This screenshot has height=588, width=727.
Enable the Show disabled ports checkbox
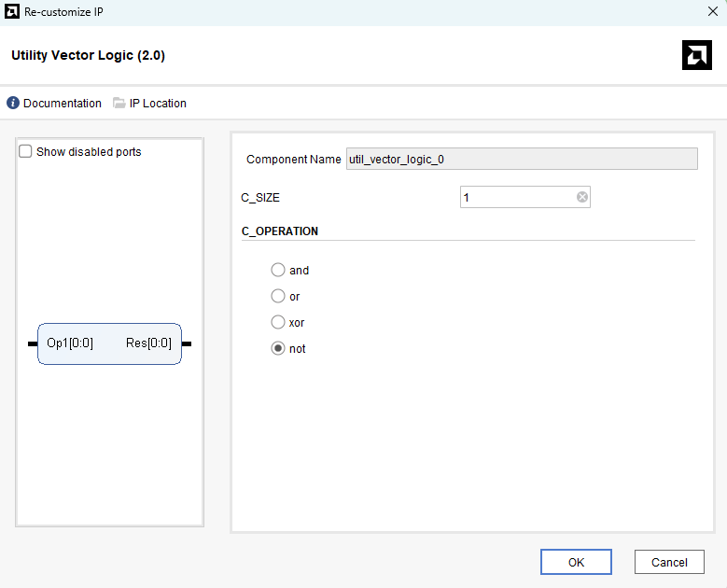26,151
